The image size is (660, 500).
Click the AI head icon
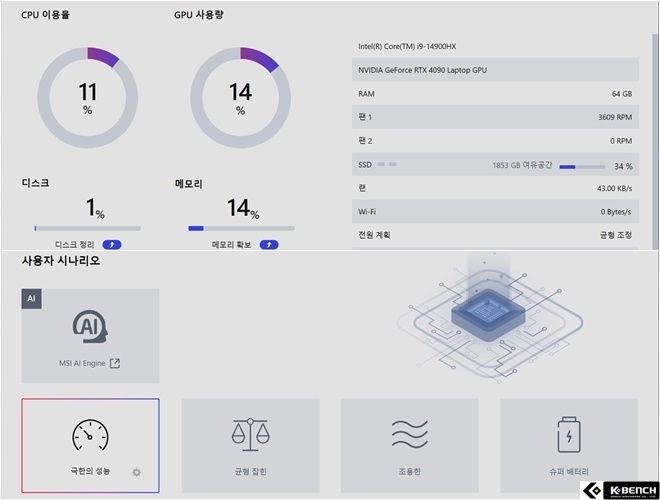[90, 327]
